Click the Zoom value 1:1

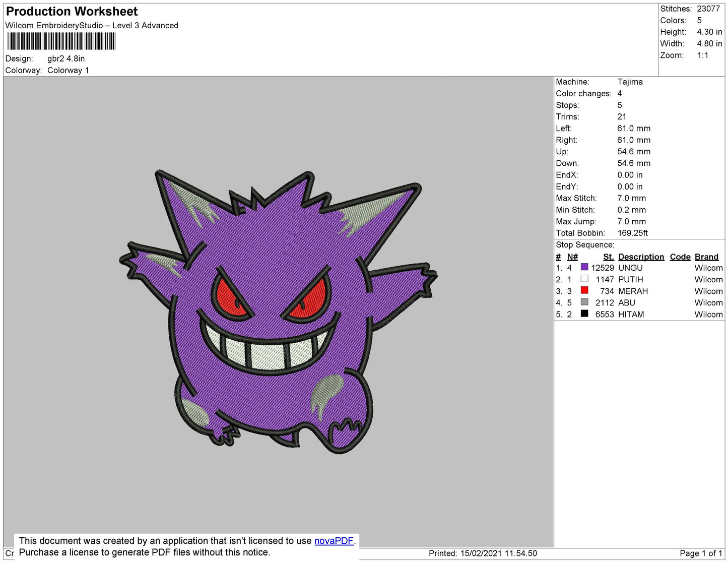(703, 55)
